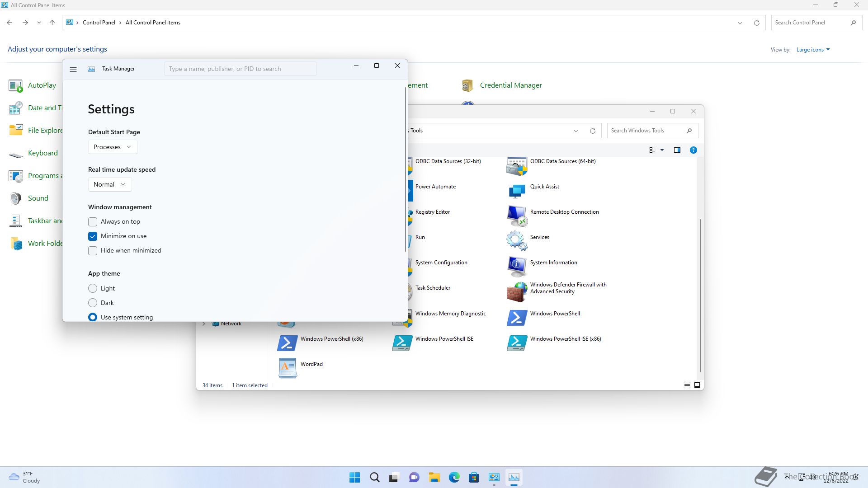
Task: Open Sound settings link
Action: point(38,198)
